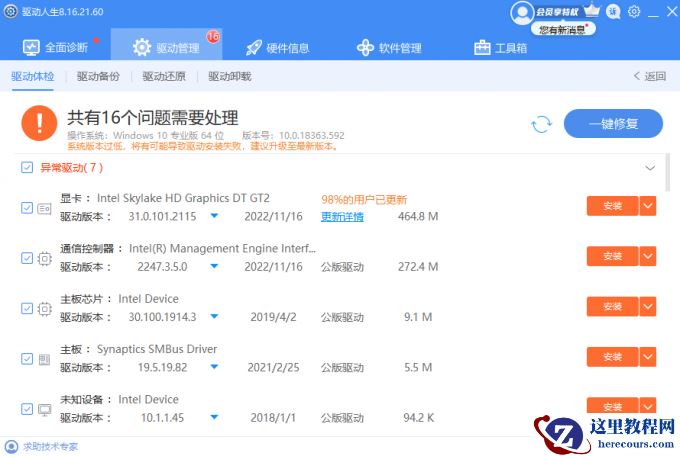
Task: Open install options arrow for Synaptics row
Action: [648, 357]
